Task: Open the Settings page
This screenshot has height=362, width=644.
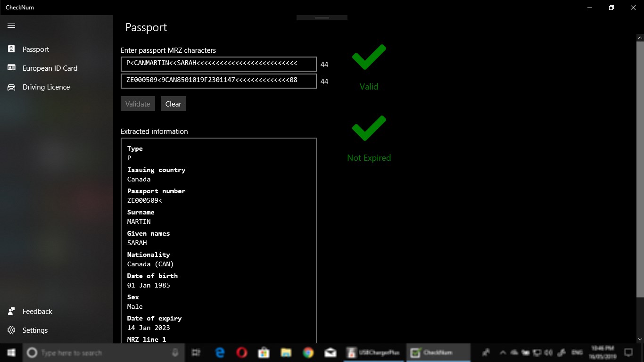Action: [x=57, y=330]
